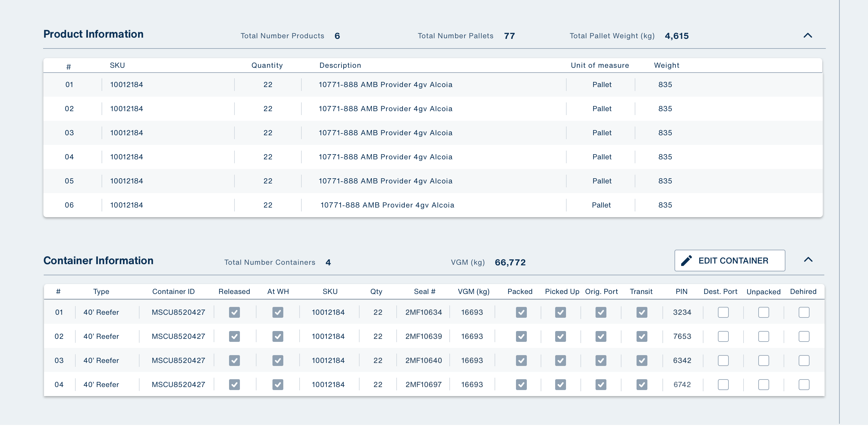Uncheck Transit for PIN 6742 row
Screen dimensions: 868x428
tap(642, 384)
